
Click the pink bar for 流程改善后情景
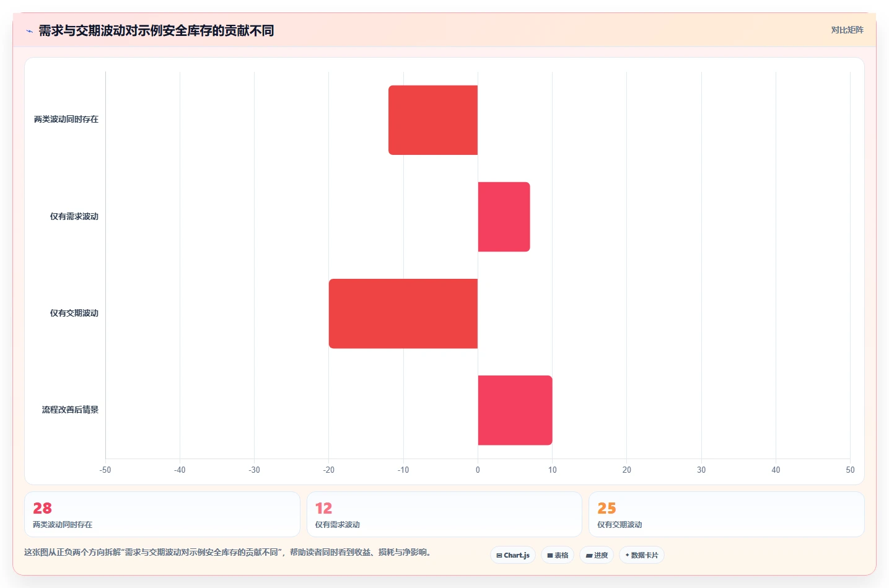pos(515,410)
